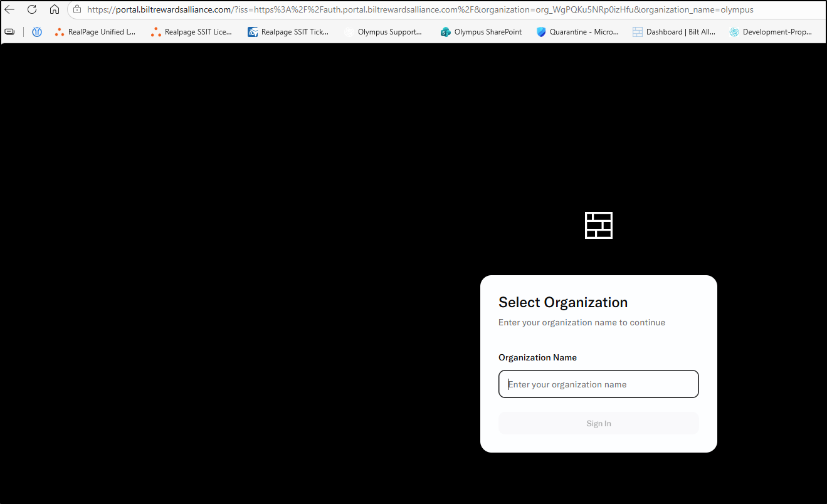Image resolution: width=827 pixels, height=504 pixels.
Task: Open the blue circular bookmark icon
Action: tap(37, 32)
